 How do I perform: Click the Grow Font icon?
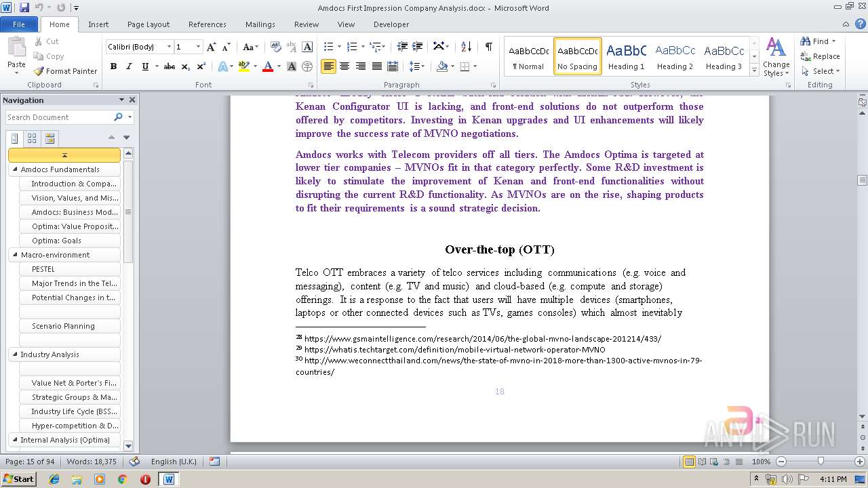click(x=211, y=47)
